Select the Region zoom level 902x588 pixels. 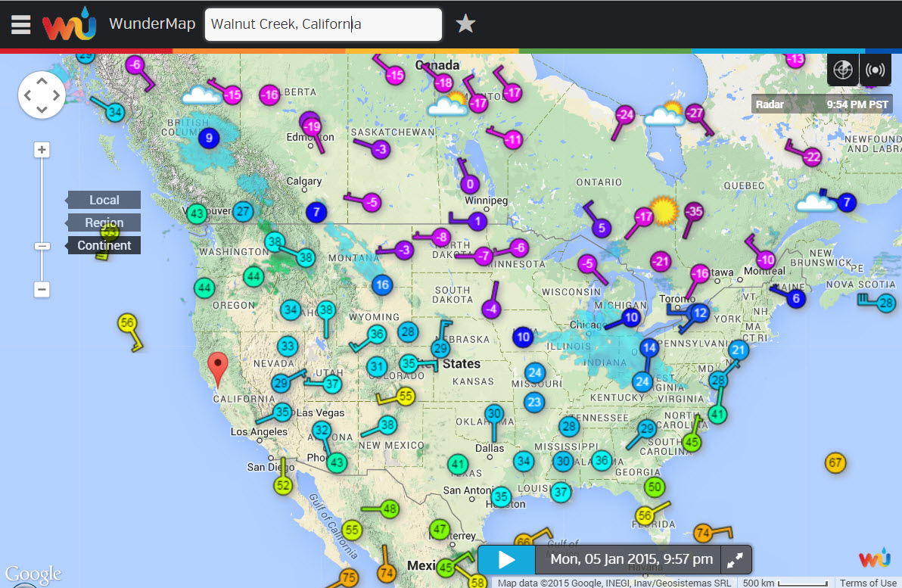tap(104, 222)
